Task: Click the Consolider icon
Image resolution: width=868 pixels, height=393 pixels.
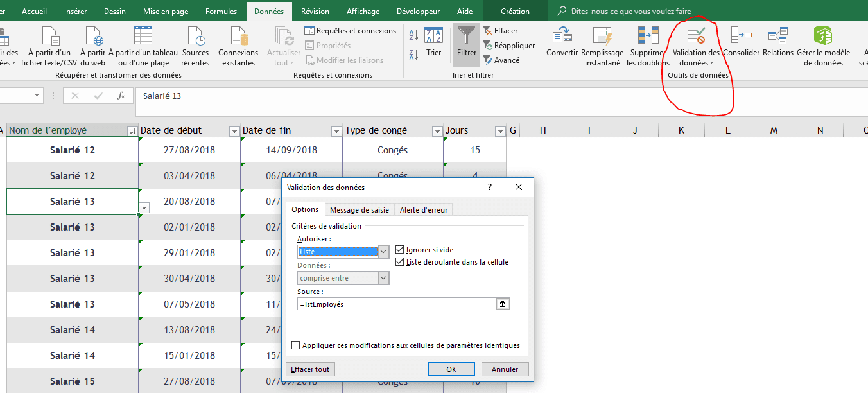Action: click(x=741, y=37)
